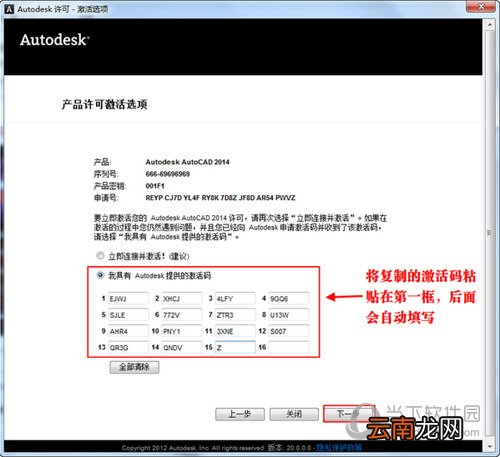Click the product name Autodesk AutoCAD 2014
Image resolution: width=500 pixels, height=457 pixels.
tap(187, 162)
